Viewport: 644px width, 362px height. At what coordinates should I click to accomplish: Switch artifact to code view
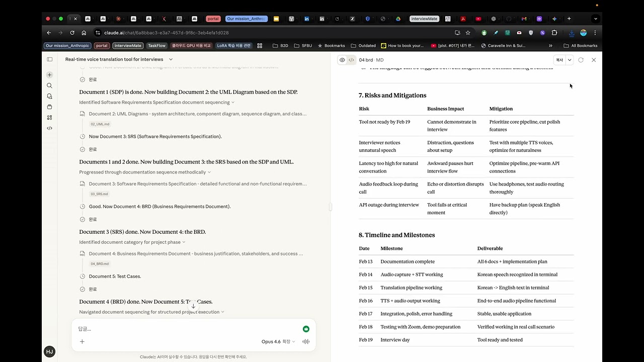351,60
